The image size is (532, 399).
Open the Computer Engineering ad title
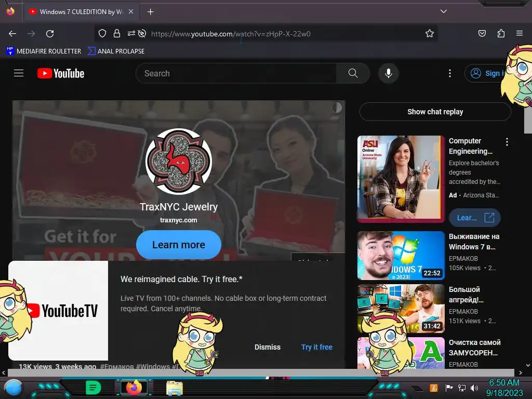[x=470, y=146]
